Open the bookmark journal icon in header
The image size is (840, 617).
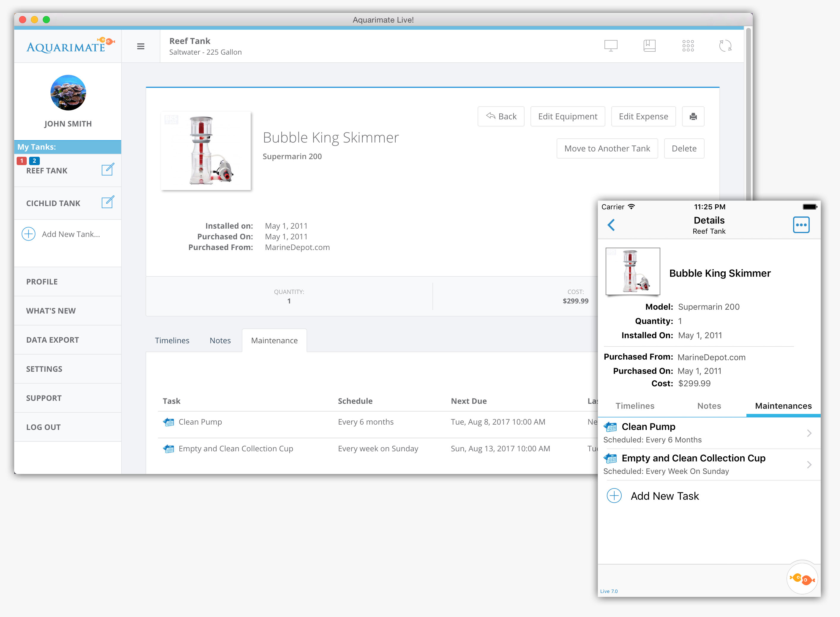(x=649, y=45)
